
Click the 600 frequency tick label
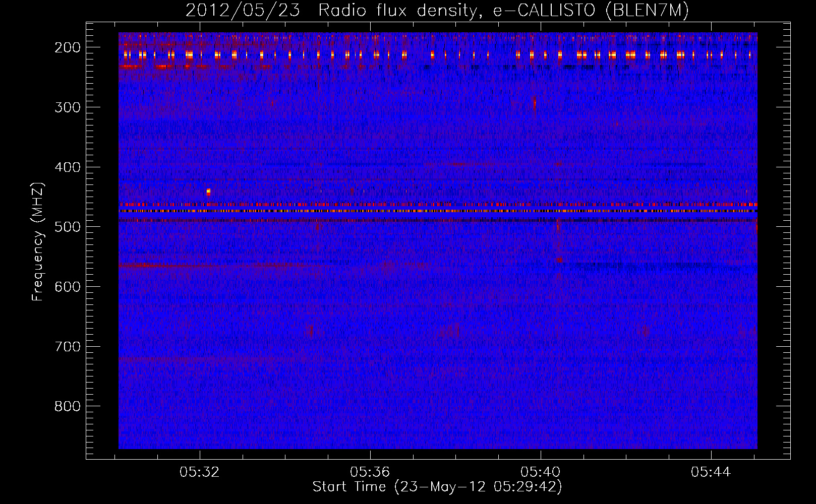pyautogui.click(x=68, y=287)
